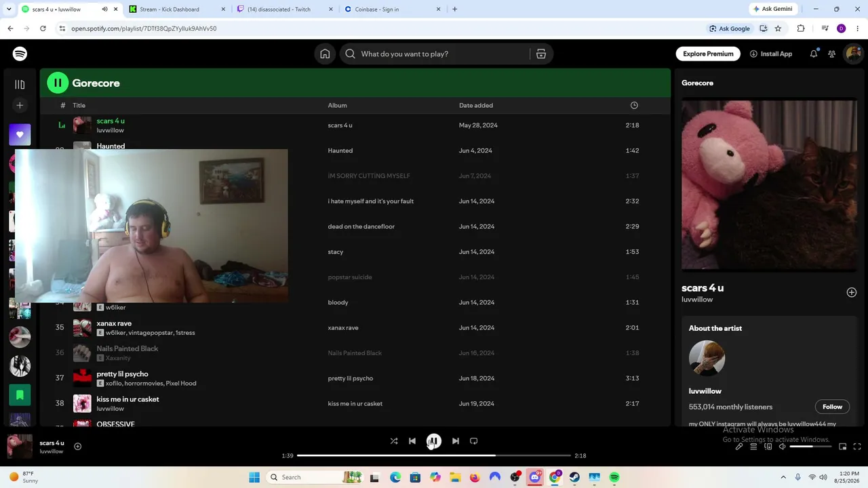This screenshot has height=488, width=868.
Task: Add now-playing track to Liked Songs
Action: click(x=77, y=446)
